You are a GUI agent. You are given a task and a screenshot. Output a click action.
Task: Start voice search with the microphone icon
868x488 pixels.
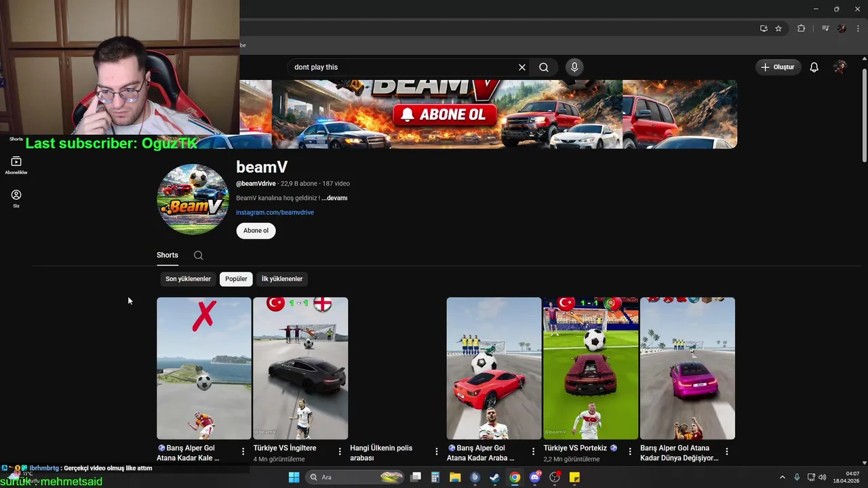574,67
